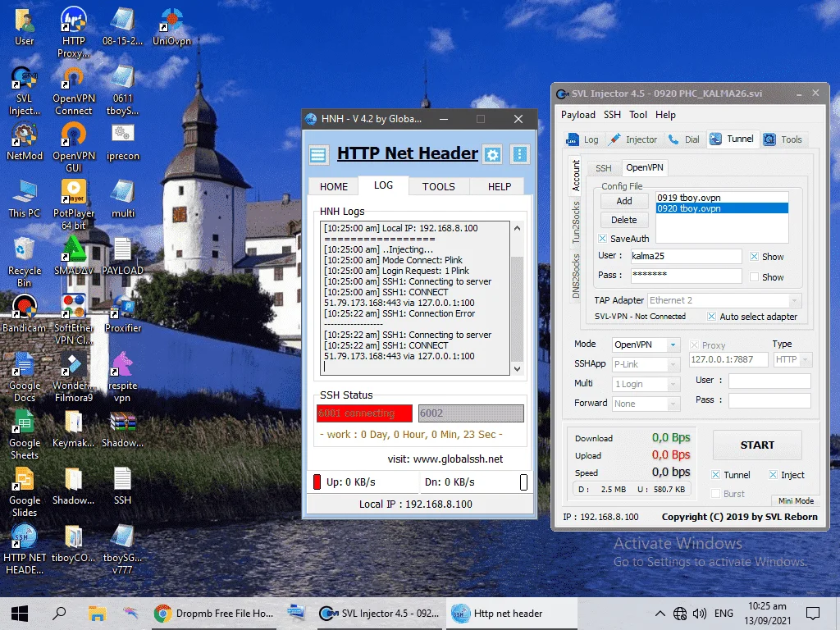Click START button in SVL Injector

[x=757, y=445]
